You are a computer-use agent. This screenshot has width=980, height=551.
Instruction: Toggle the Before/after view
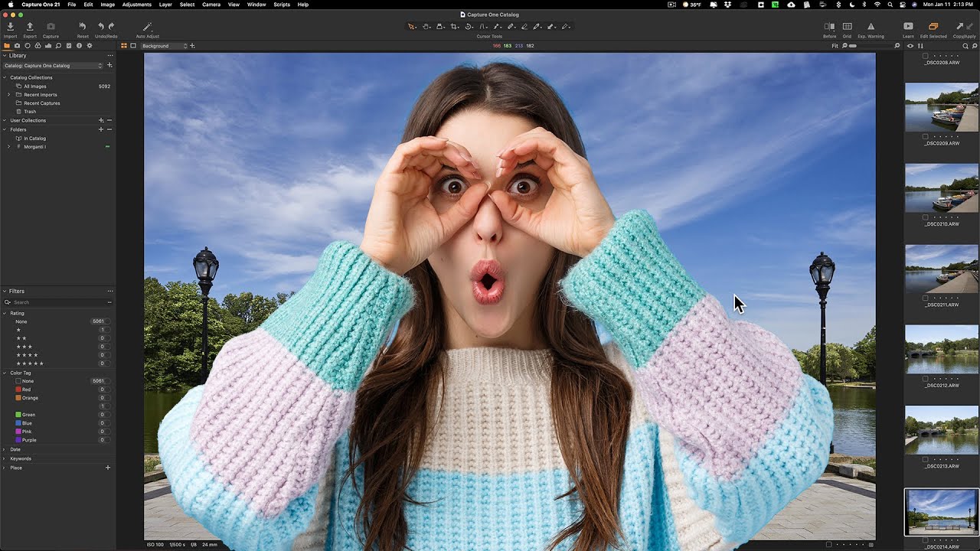(x=829, y=27)
